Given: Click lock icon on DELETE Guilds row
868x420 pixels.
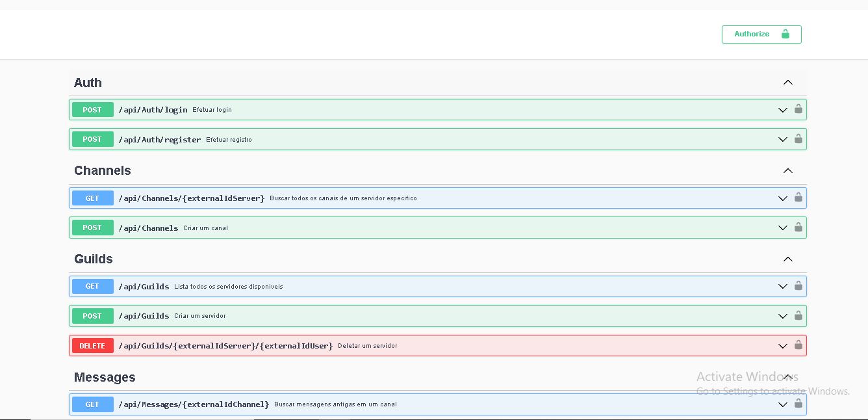Looking at the screenshot, I should click(798, 345).
